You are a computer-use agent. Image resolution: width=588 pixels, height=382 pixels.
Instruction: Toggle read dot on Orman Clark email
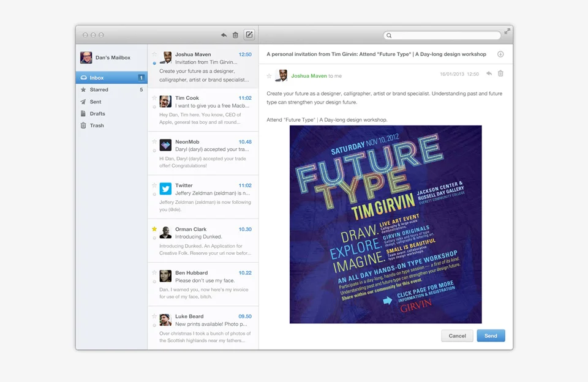click(154, 238)
